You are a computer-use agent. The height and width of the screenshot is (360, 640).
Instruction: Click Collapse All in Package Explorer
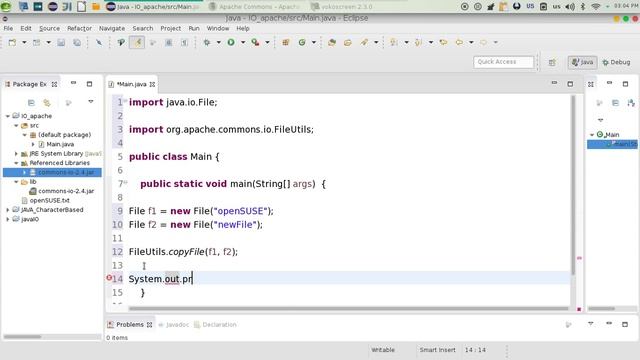31,102
